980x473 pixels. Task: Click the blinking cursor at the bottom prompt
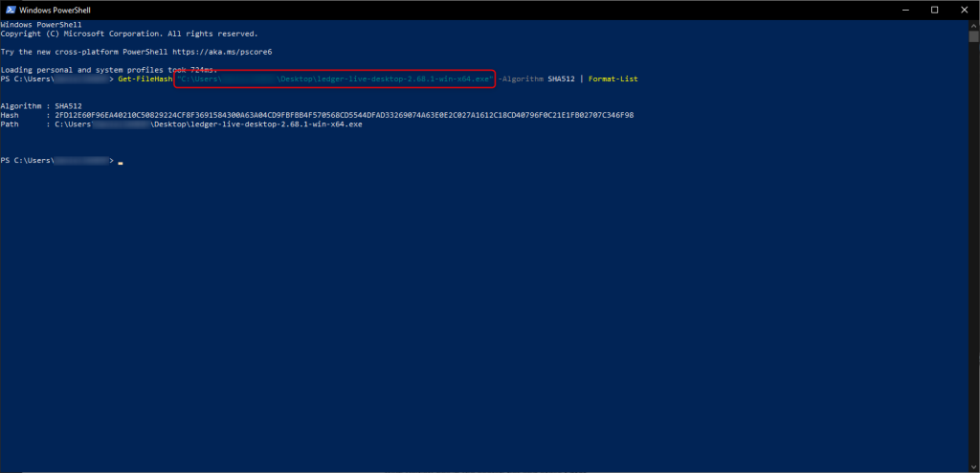tap(121, 161)
